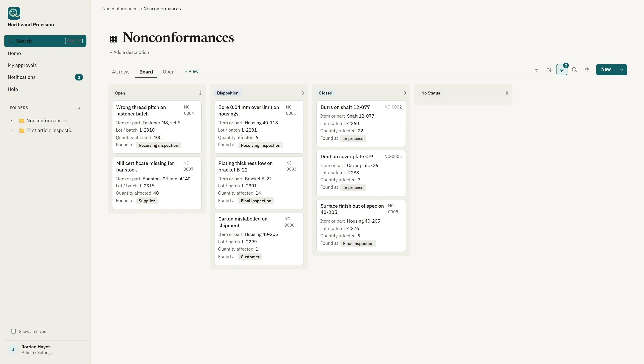Image resolution: width=644 pixels, height=364 pixels.
Task: Click the First article inspection folder icon
Action: click(22, 130)
